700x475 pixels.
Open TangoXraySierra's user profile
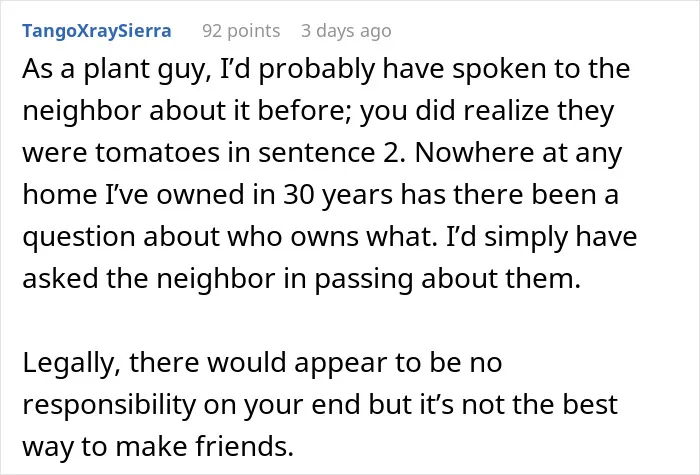97,31
